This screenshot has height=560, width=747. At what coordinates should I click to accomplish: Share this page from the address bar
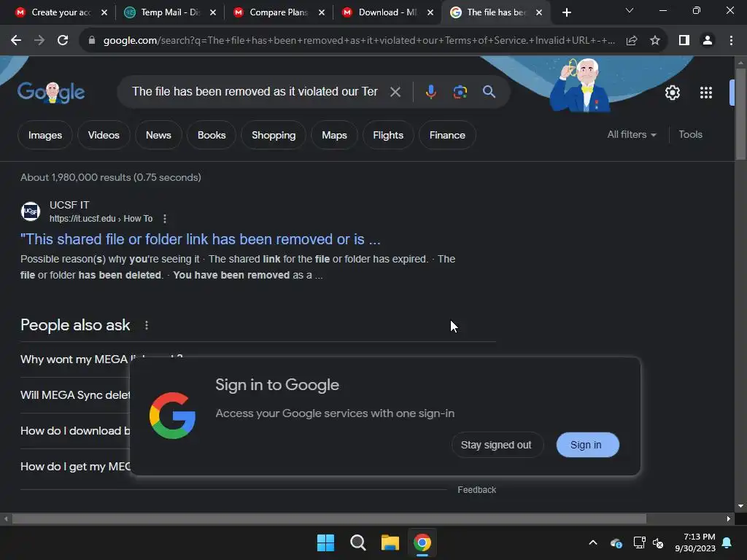[x=632, y=41]
